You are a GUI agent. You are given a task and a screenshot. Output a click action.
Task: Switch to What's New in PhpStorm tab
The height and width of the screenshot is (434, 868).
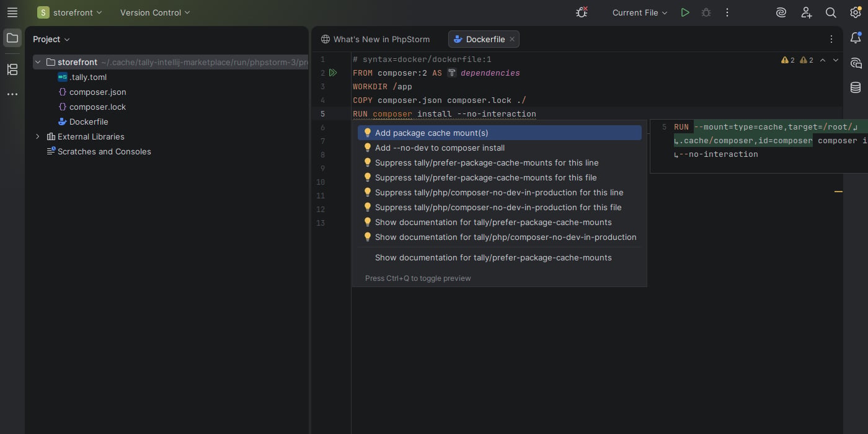pos(375,39)
